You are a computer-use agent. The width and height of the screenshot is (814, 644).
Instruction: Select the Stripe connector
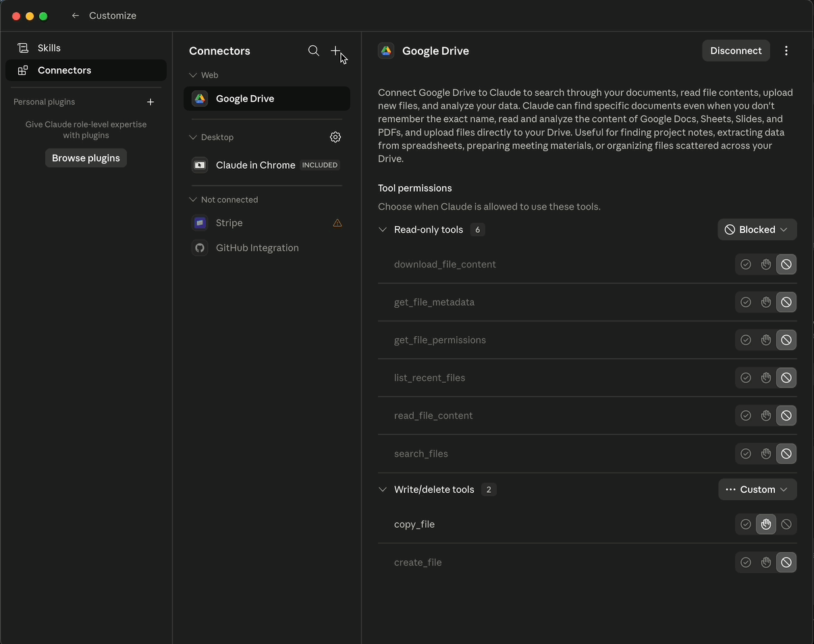[x=267, y=223]
